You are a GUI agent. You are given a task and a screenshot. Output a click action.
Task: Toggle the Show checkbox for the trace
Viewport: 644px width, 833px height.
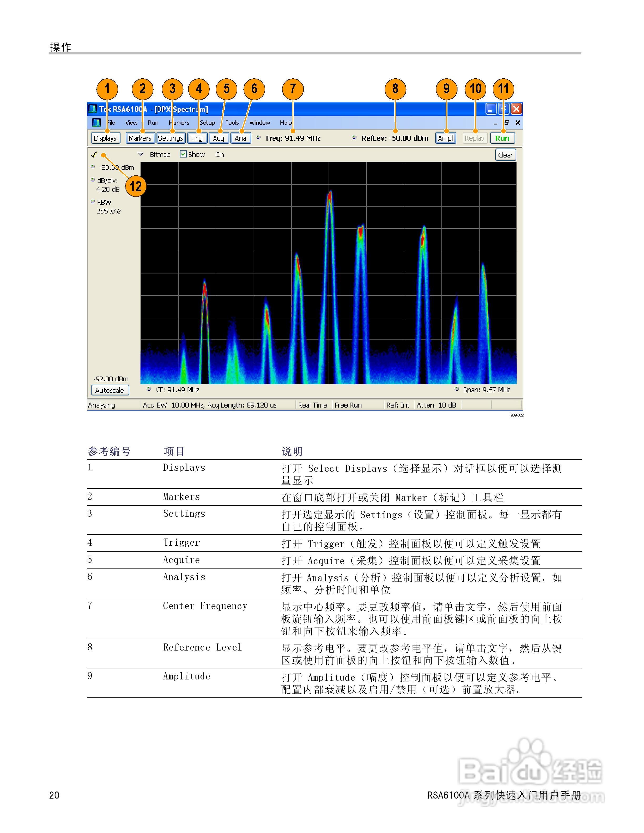tap(184, 154)
